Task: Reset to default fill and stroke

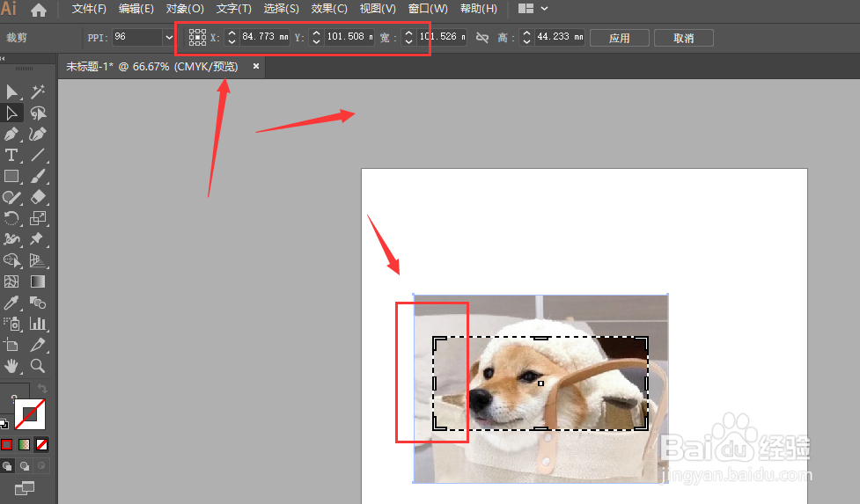Action: [4, 423]
